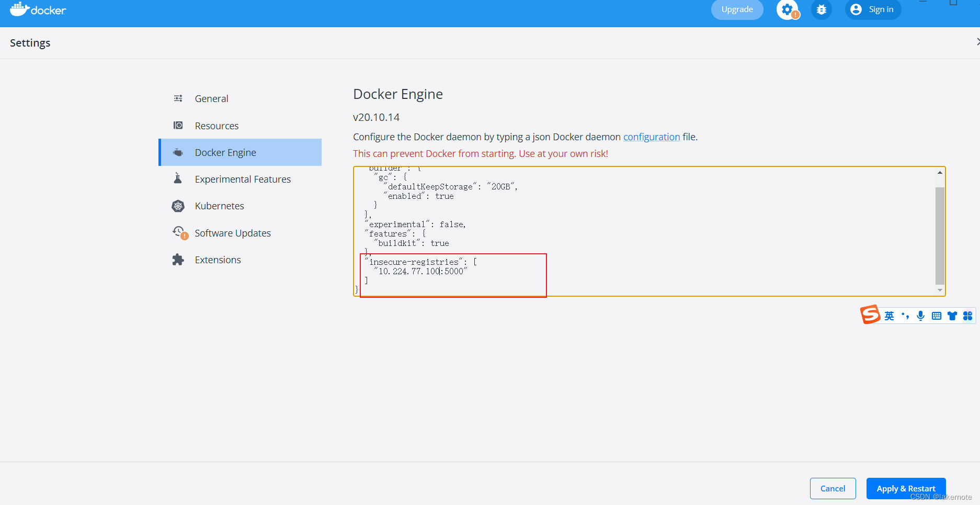Viewport: 980px width, 505px height.
Task: Click Apply & Restart button
Action: tap(906, 488)
